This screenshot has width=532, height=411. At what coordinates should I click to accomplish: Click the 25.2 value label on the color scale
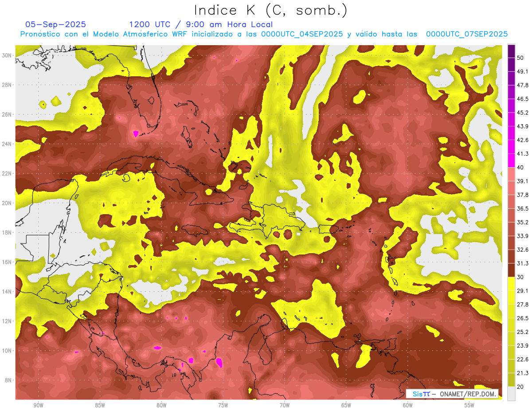523,332
